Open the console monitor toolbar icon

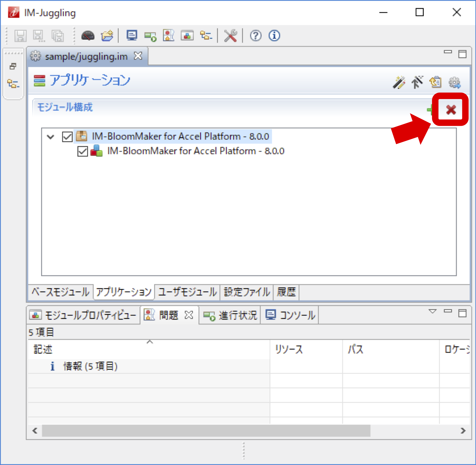coord(132,35)
